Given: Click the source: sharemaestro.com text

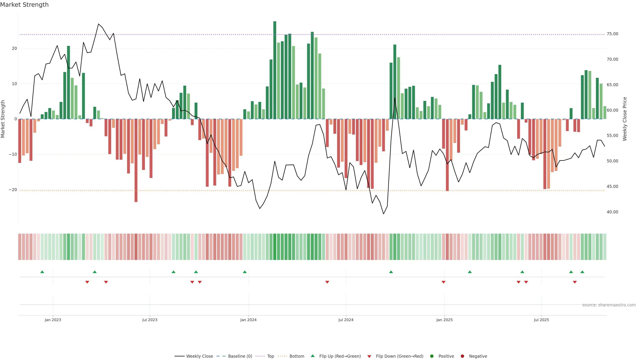Looking at the screenshot, I should [x=609, y=305].
